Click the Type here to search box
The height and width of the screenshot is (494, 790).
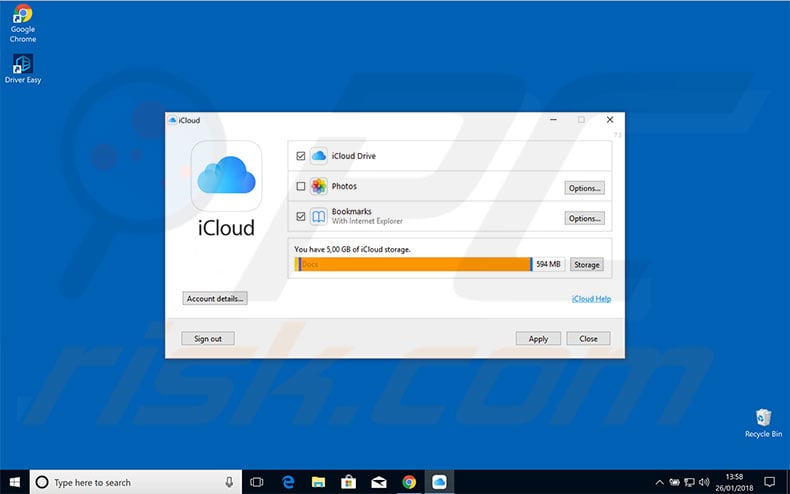pyautogui.click(x=136, y=482)
